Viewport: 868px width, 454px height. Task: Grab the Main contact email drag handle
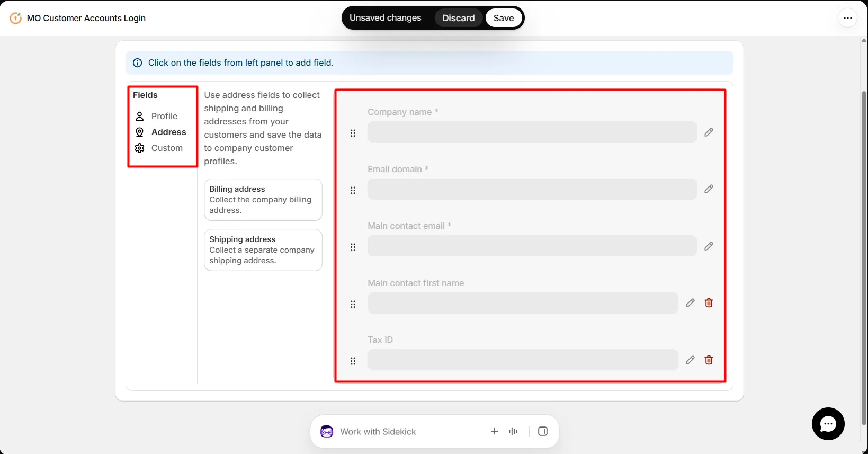[353, 247]
